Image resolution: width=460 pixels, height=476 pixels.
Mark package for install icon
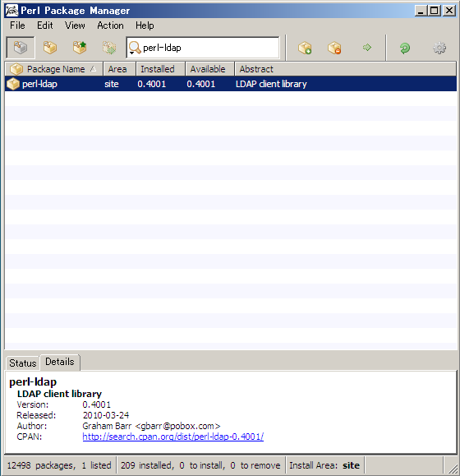click(305, 48)
